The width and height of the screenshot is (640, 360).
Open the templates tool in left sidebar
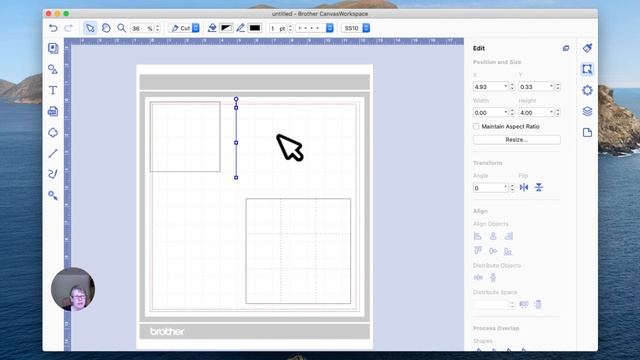[53, 48]
